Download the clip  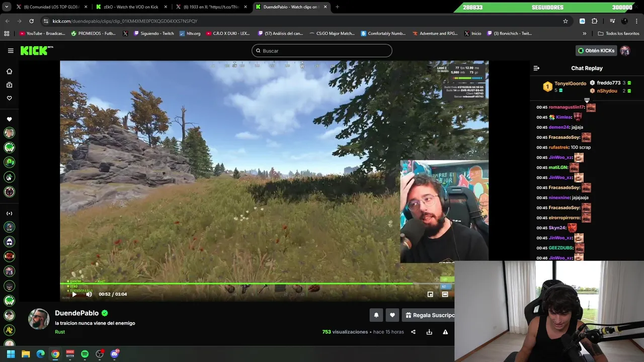click(x=429, y=332)
